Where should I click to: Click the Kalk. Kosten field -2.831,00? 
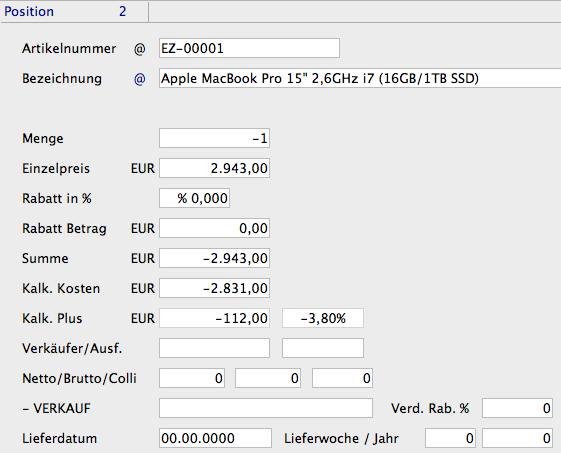(x=214, y=288)
